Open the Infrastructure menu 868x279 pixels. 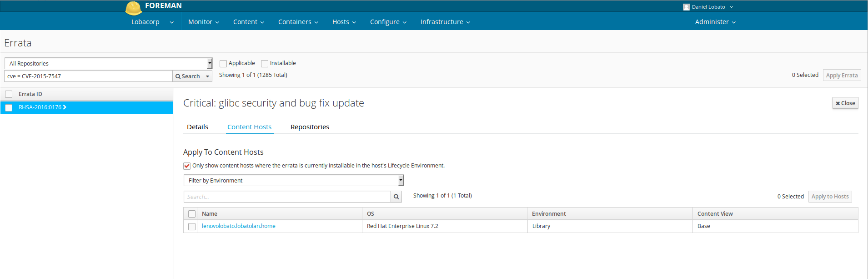(x=445, y=22)
